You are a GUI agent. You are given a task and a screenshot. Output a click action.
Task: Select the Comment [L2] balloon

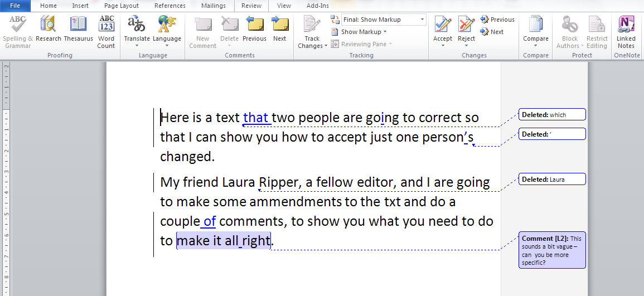(x=552, y=250)
